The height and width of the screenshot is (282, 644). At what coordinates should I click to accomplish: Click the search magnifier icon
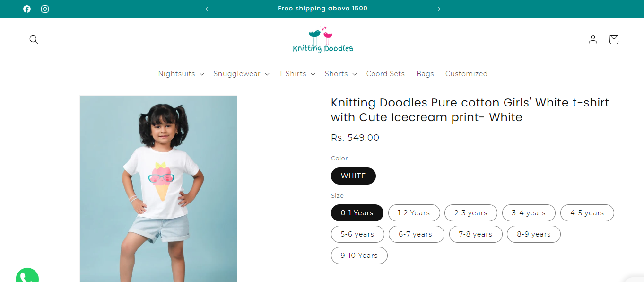[34, 40]
